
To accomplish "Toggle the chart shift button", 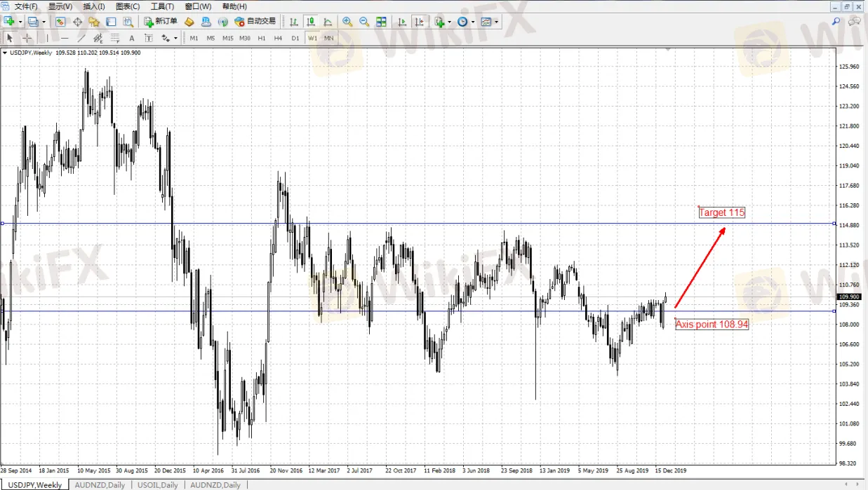I will tap(420, 22).
